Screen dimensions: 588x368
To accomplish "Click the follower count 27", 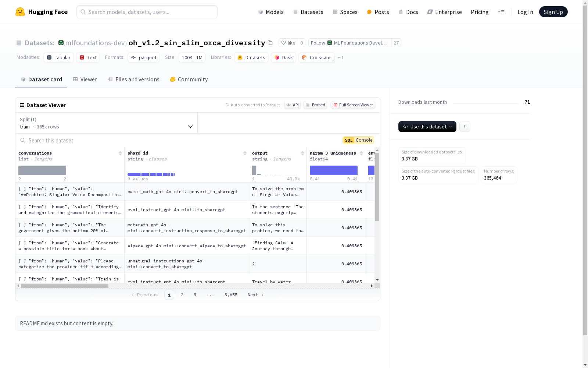I will point(396,43).
